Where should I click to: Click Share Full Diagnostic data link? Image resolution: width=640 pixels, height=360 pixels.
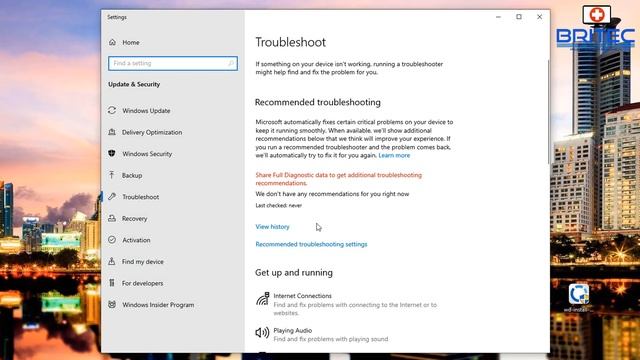338,179
